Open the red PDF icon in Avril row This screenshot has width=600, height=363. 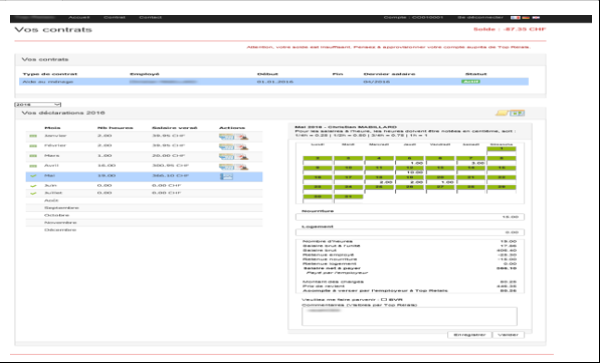click(x=242, y=167)
